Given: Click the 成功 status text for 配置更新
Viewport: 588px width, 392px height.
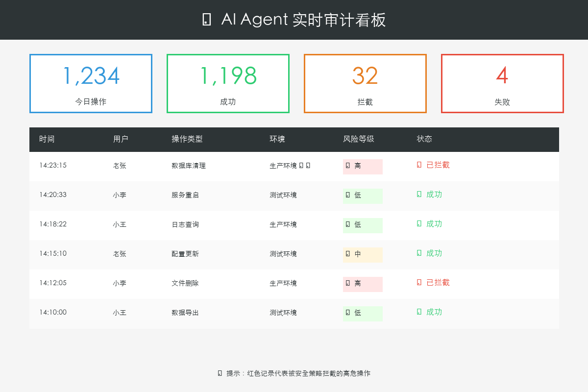Looking at the screenshot, I should pos(434,253).
